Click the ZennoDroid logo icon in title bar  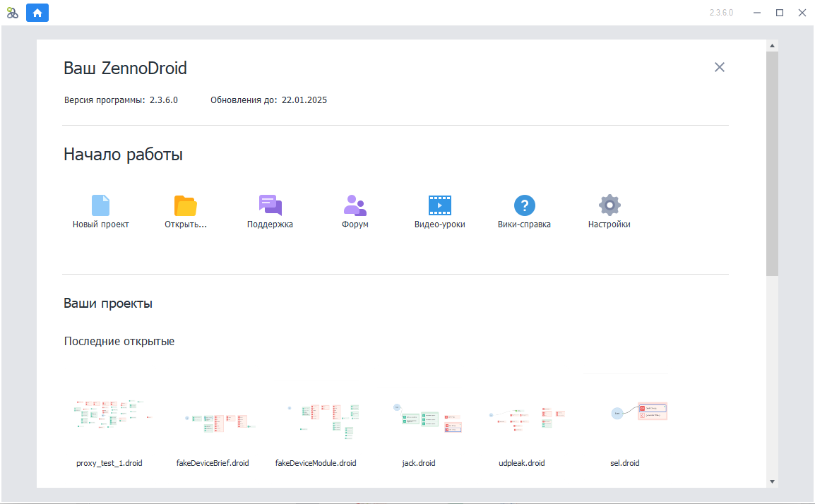coord(12,12)
